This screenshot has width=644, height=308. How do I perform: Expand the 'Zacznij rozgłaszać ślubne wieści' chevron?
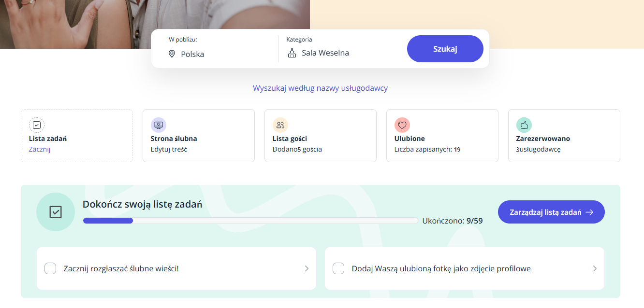tap(307, 268)
